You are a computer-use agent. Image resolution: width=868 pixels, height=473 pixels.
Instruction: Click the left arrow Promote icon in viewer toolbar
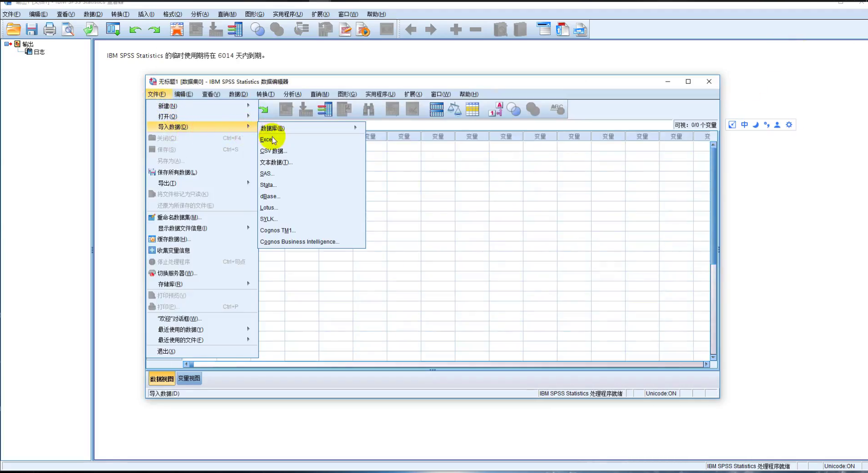click(x=411, y=30)
